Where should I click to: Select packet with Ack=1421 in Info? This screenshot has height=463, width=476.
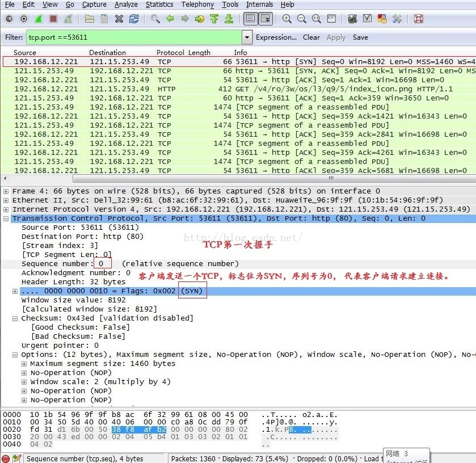tap(238, 116)
